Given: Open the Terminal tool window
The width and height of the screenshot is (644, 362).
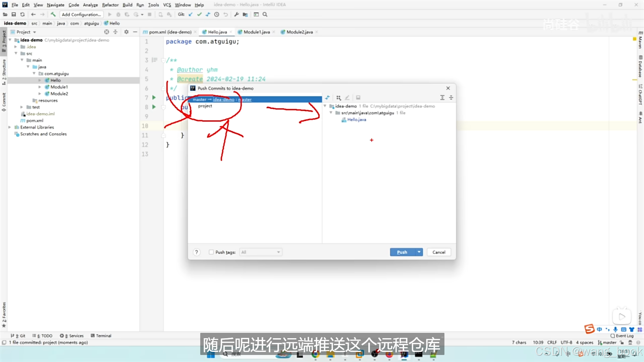Looking at the screenshot, I should pos(101,336).
